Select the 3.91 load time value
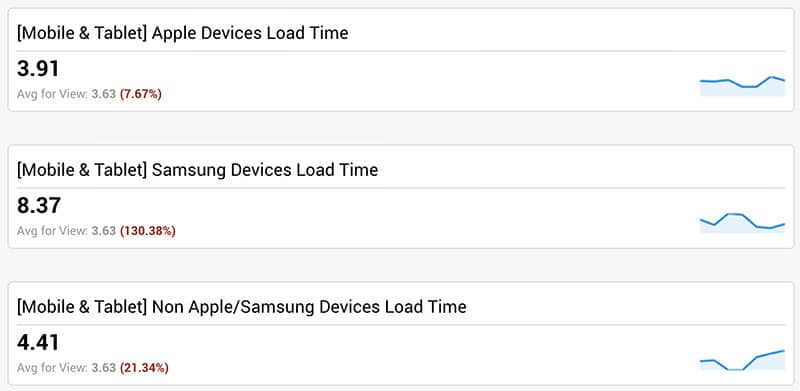 [x=38, y=69]
